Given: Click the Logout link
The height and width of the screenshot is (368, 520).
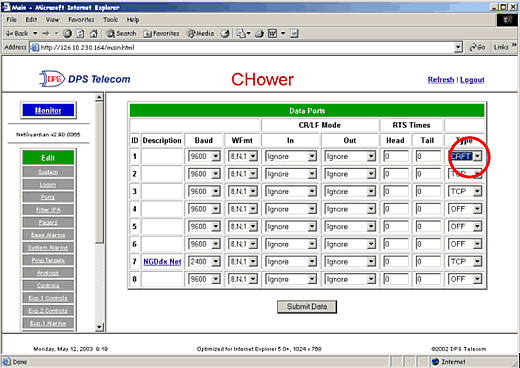Looking at the screenshot, I should click(x=472, y=80).
